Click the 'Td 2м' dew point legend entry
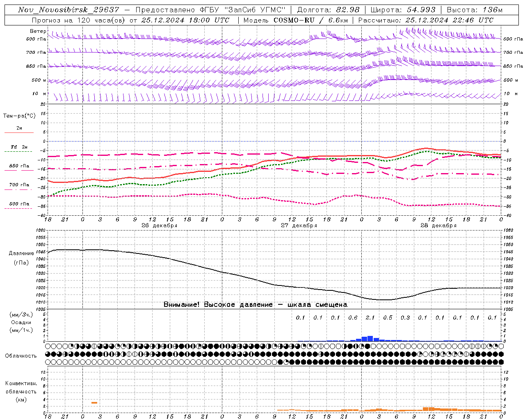Screen dimensions: 525x420 click(19, 147)
